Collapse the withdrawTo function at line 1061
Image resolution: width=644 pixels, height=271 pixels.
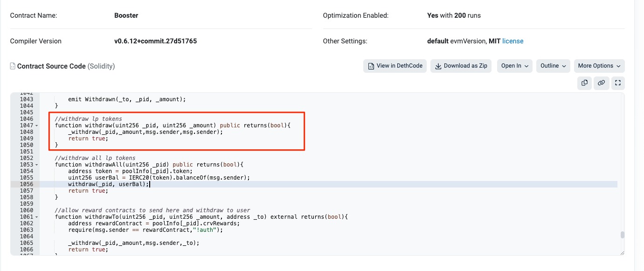coord(37,217)
